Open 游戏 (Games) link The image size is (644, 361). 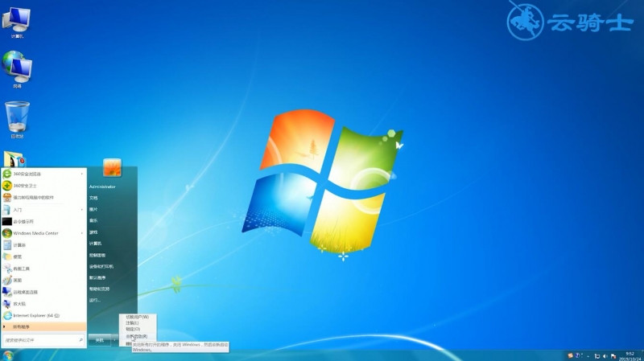93,232
